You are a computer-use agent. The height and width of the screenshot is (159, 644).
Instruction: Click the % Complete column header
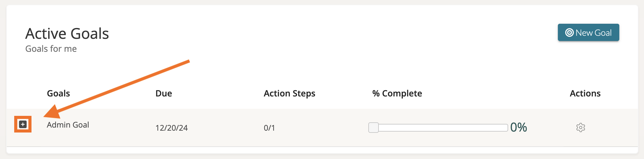point(397,93)
